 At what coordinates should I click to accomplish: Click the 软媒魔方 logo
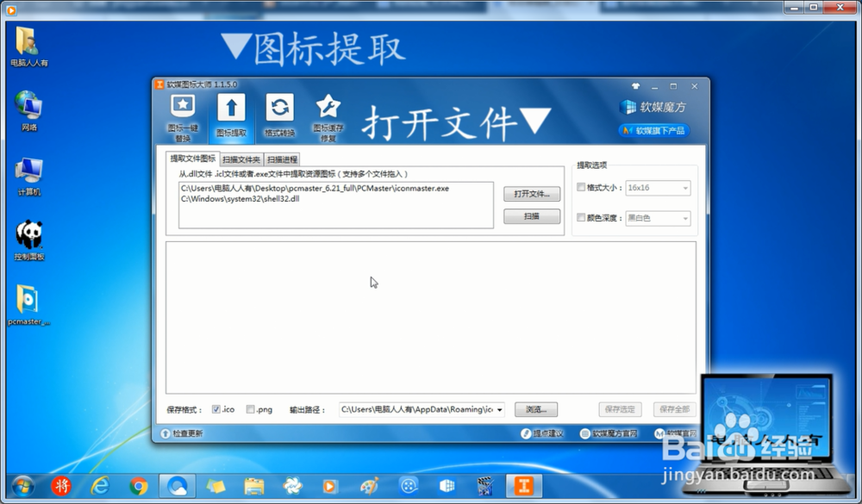tap(653, 107)
